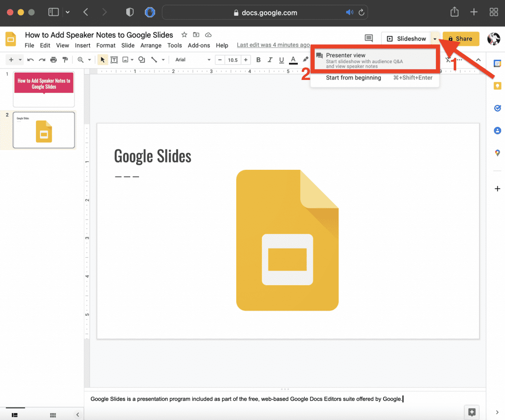This screenshot has height=420, width=505.
Task: Open the text color picker
Action: click(x=293, y=60)
